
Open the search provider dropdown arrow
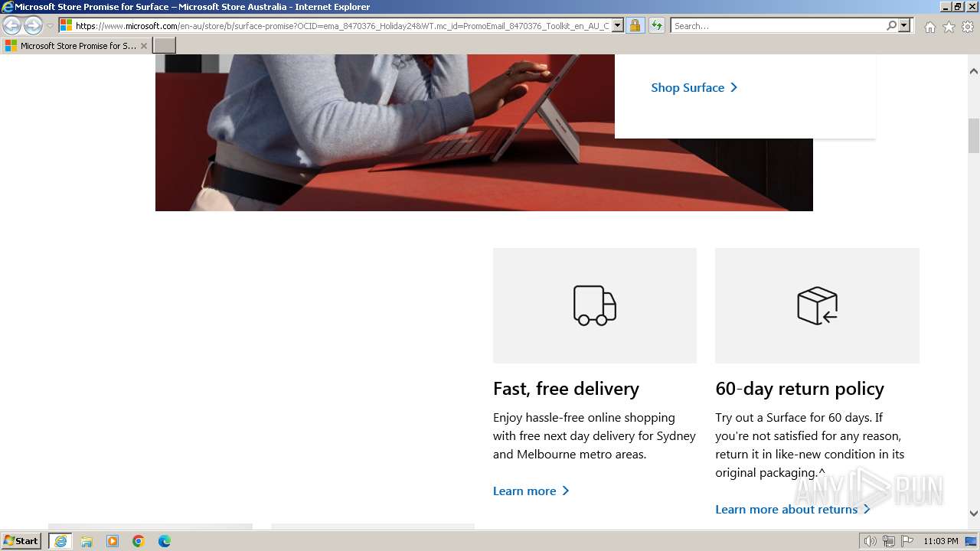[x=904, y=25]
